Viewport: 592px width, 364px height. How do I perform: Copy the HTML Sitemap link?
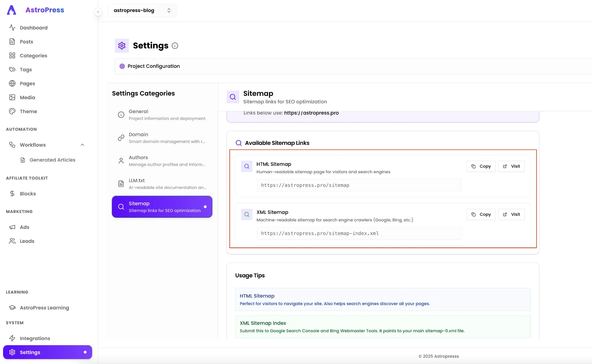[x=481, y=166]
